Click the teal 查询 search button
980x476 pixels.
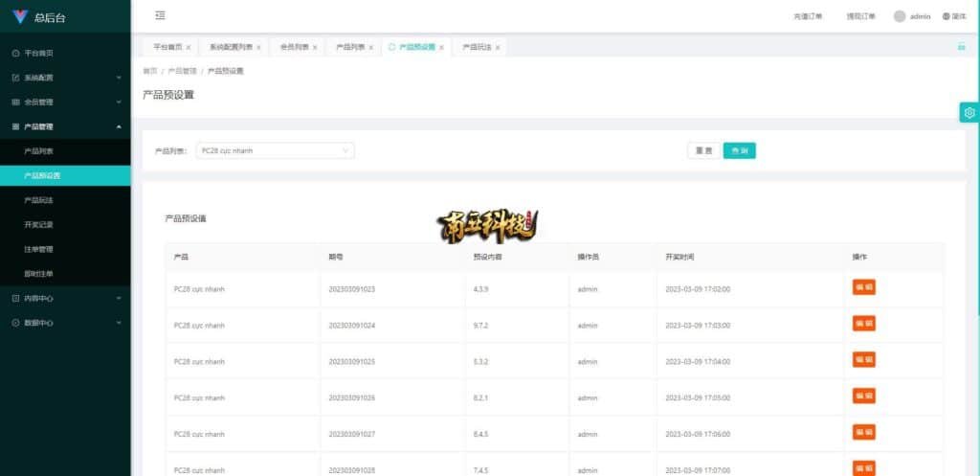click(x=739, y=150)
